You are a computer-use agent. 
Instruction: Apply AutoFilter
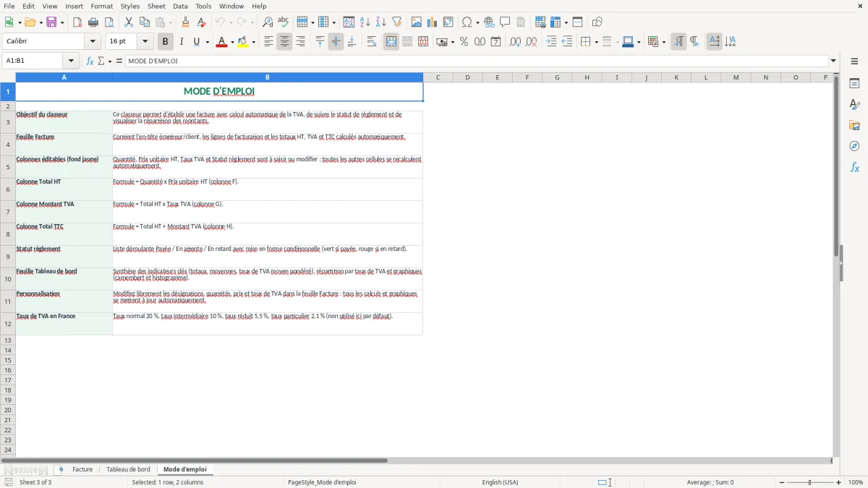397,22
